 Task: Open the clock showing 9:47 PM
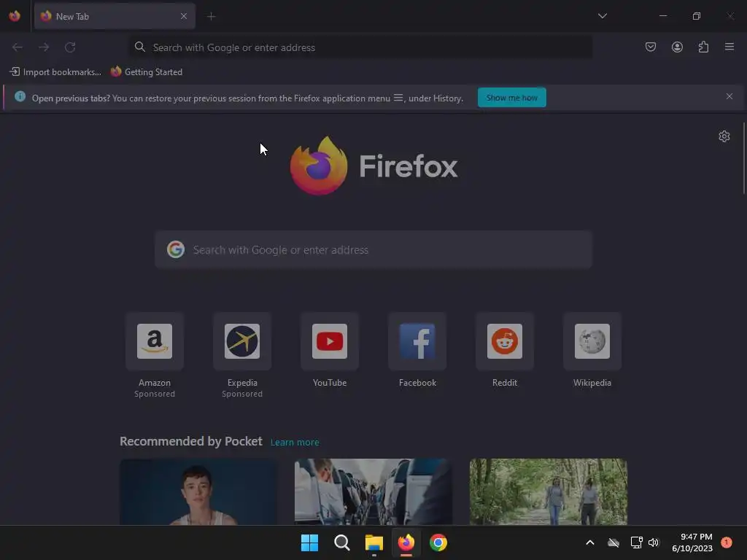[x=692, y=542]
